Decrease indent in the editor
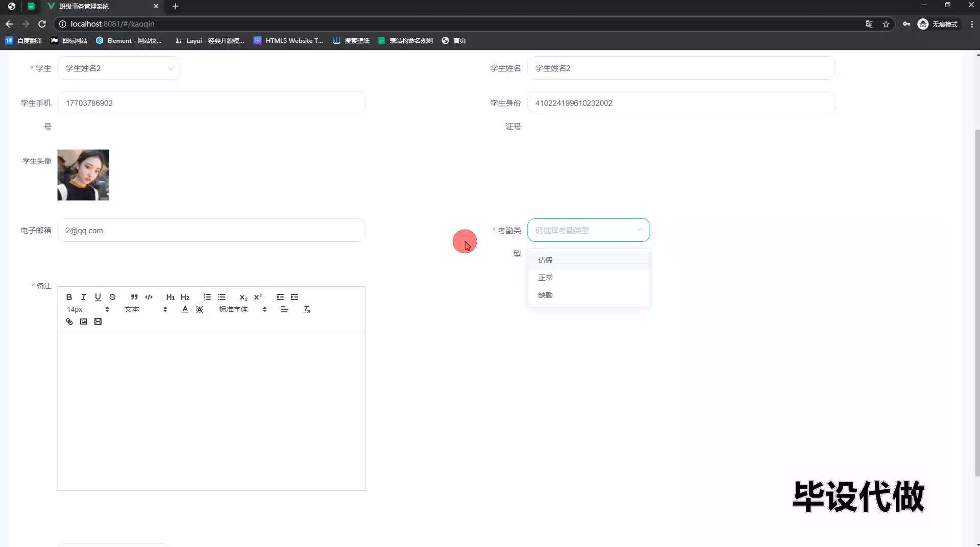This screenshot has height=547, width=980. coord(280,297)
